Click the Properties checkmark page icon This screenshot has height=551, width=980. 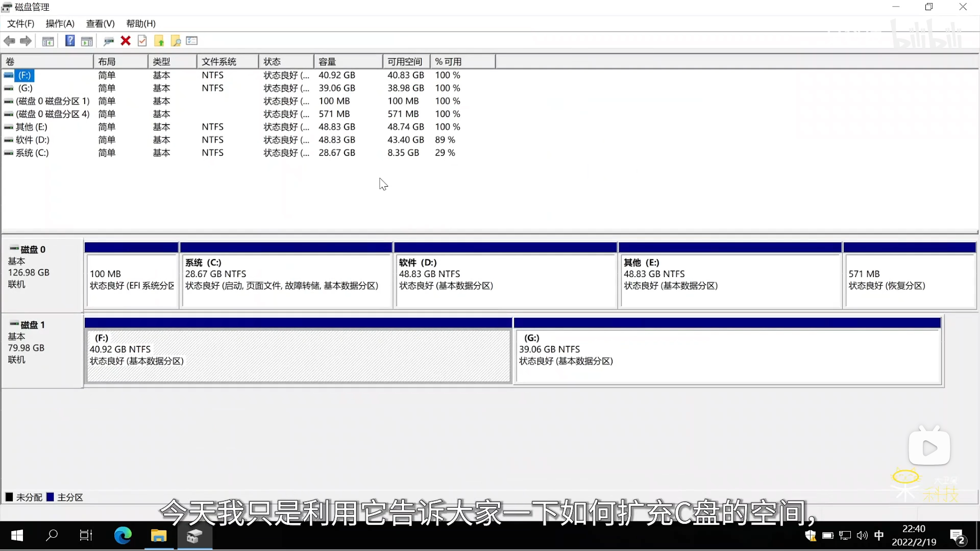[x=142, y=41]
